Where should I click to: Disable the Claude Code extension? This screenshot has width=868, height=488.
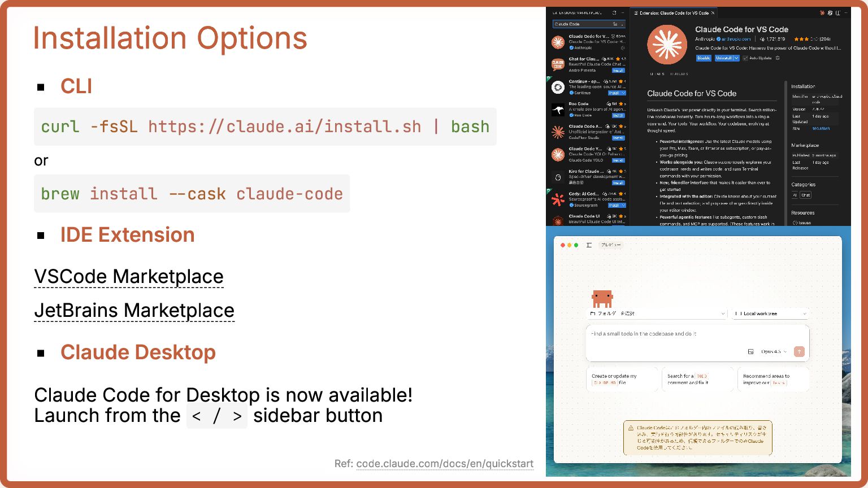coord(704,58)
